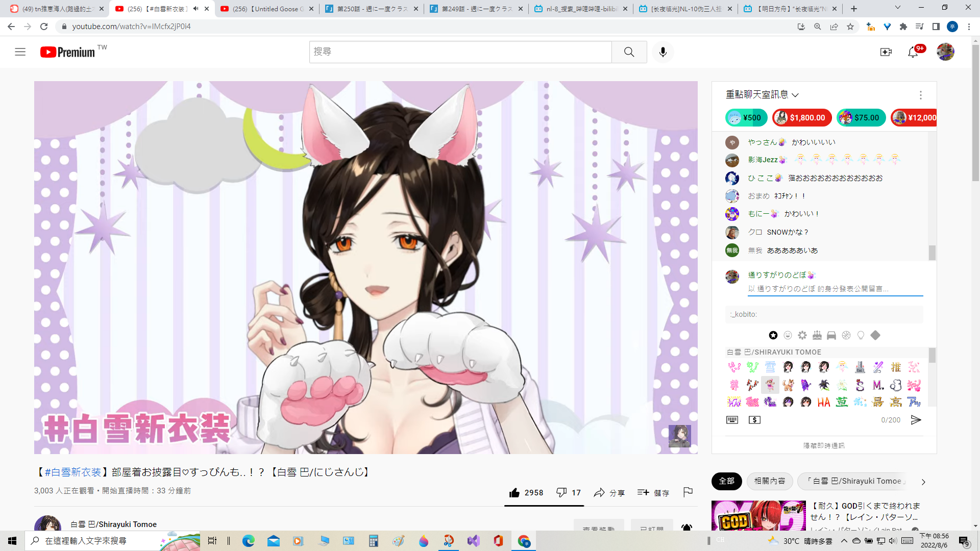The image size is (980, 551).
Task: Open the #白雪新衣装 hashtag link
Action: 72,472
